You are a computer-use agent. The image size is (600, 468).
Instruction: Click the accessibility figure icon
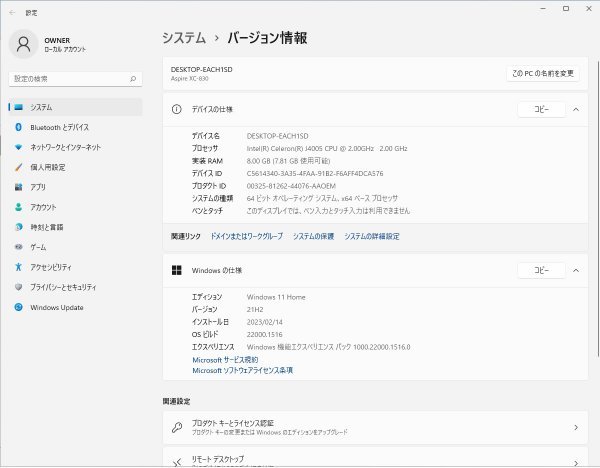[18, 267]
